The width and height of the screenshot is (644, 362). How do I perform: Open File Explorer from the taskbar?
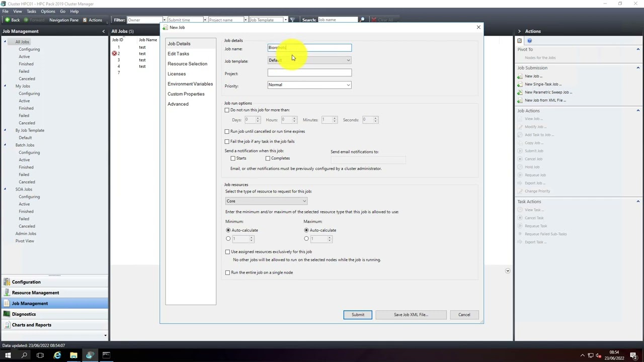click(x=73, y=355)
